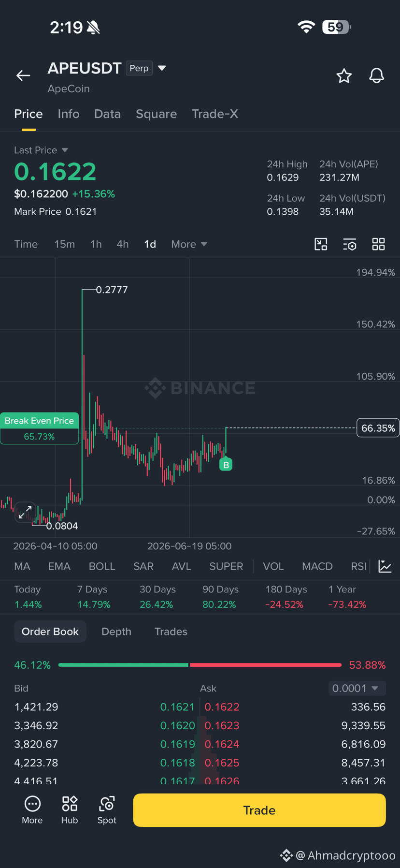Tap the Perp contract badge
Image resolution: width=400 pixels, height=868 pixels.
coord(139,68)
